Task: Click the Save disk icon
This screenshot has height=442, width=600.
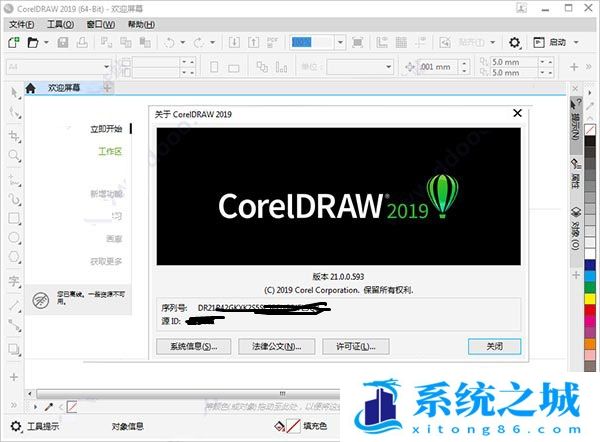Action: (x=63, y=42)
